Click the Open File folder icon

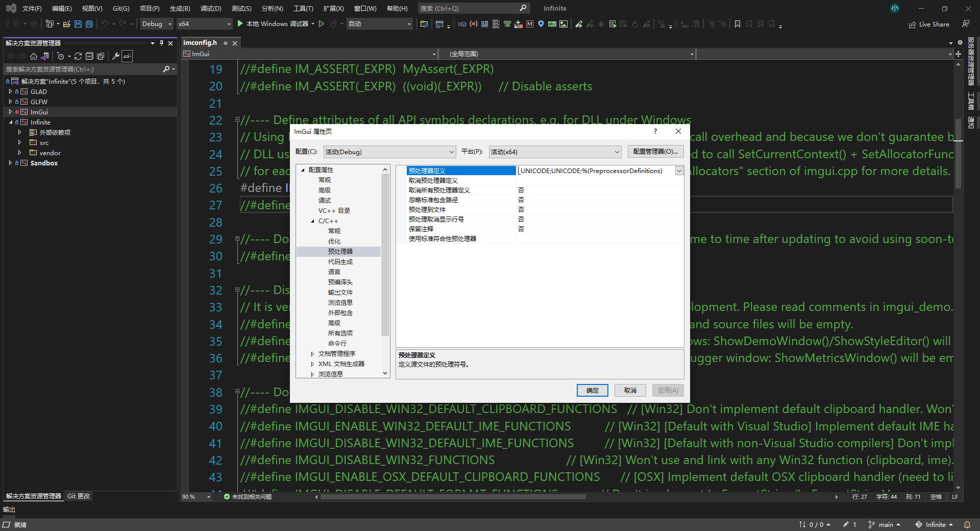point(67,24)
